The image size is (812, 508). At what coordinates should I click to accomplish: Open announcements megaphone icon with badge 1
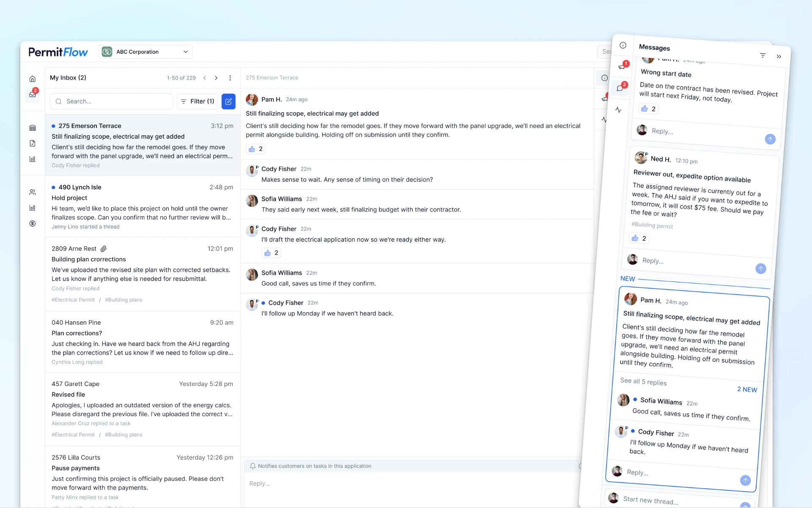tap(622, 66)
